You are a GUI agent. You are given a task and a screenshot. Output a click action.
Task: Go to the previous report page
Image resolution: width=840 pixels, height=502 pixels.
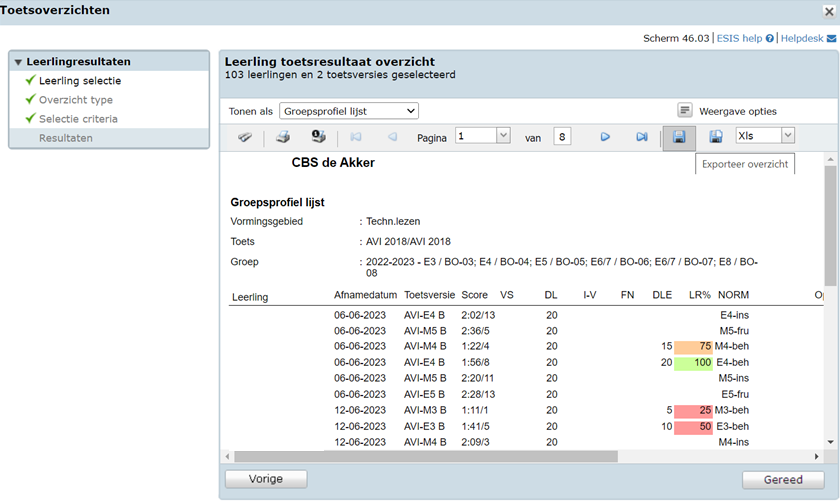click(x=392, y=137)
